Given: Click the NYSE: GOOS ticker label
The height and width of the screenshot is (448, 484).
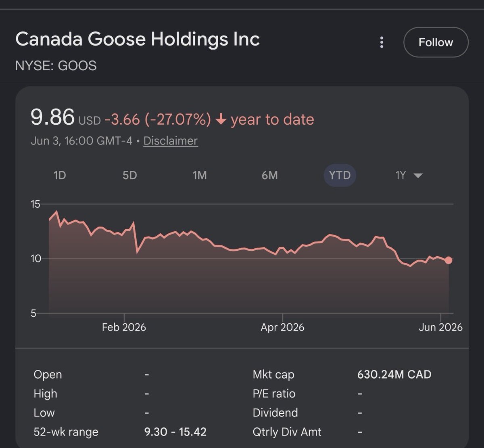Looking at the screenshot, I should click(x=56, y=66).
